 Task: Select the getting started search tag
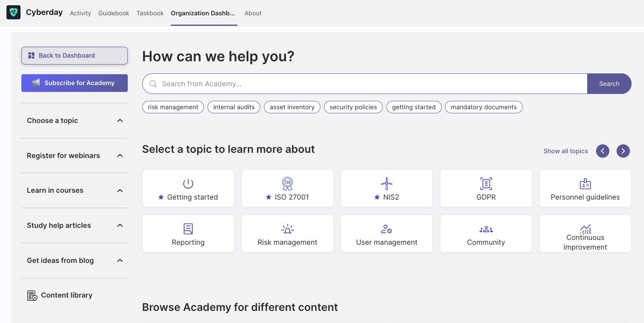[x=414, y=107]
